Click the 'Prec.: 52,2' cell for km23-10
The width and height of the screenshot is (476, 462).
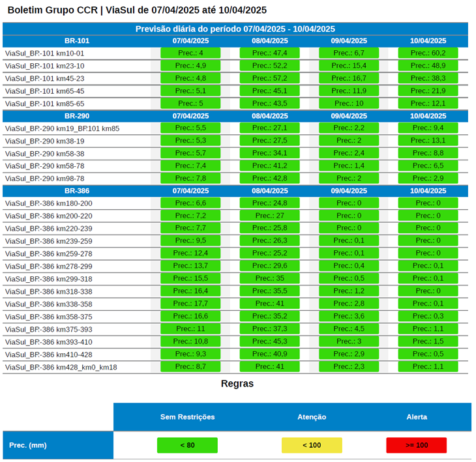269,66
